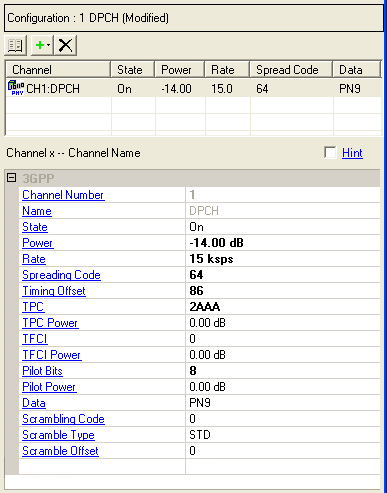Click the greyed Name value DPCH
Viewport: 387px width, 493px height.
point(283,211)
